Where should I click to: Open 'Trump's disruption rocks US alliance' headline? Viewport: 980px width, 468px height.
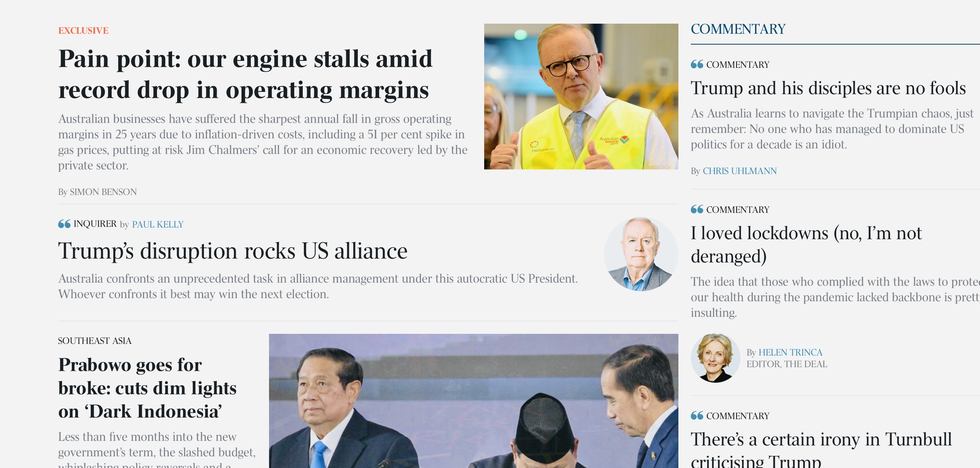tap(233, 251)
